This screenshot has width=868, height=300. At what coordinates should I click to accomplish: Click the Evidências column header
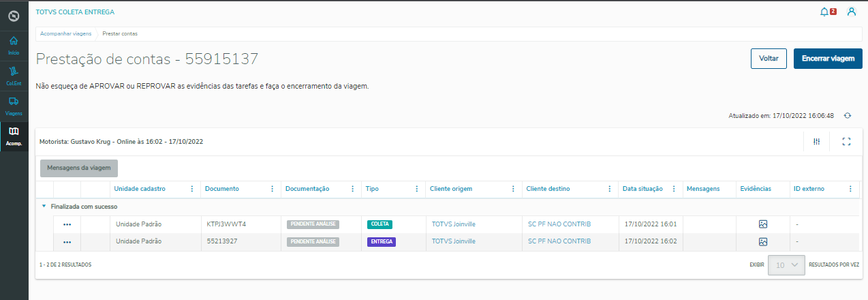coord(755,189)
